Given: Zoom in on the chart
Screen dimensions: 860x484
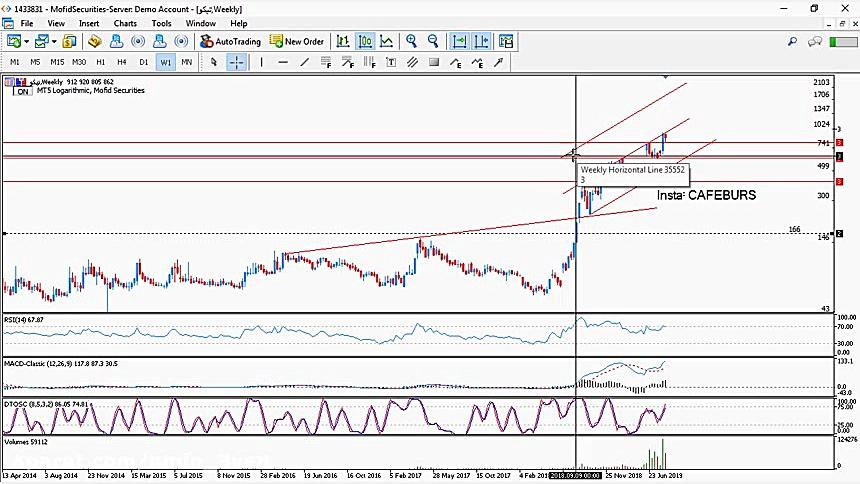Looking at the screenshot, I should [411, 41].
